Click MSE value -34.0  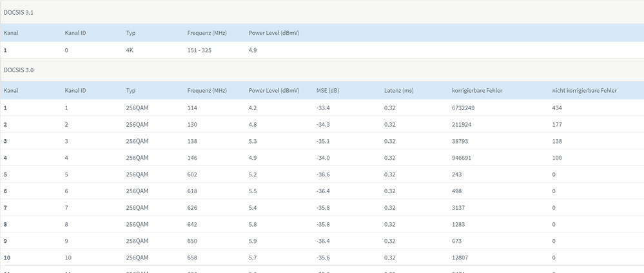coord(323,158)
